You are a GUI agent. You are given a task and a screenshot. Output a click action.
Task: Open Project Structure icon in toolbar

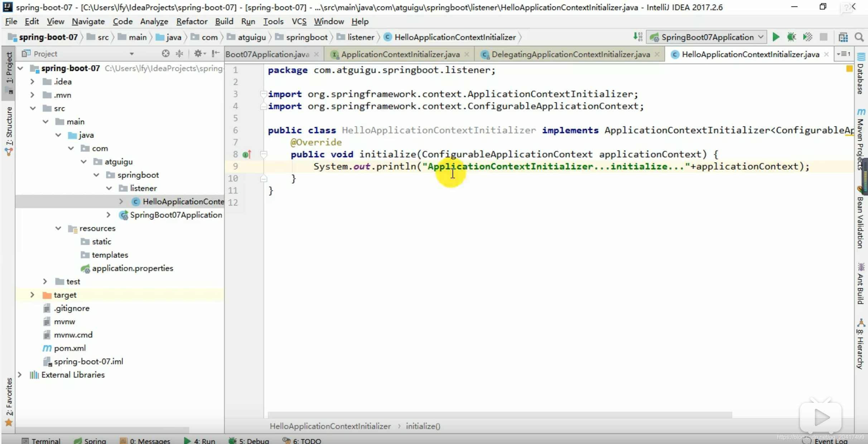pyautogui.click(x=843, y=37)
